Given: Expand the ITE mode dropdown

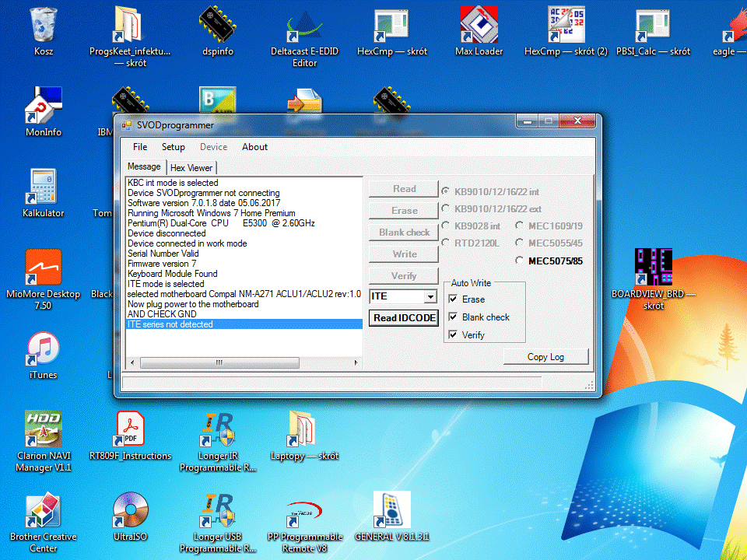Looking at the screenshot, I should pyautogui.click(x=430, y=296).
